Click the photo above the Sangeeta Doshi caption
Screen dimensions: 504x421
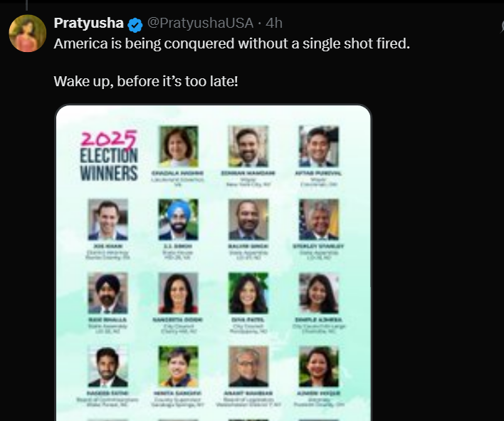(178, 293)
